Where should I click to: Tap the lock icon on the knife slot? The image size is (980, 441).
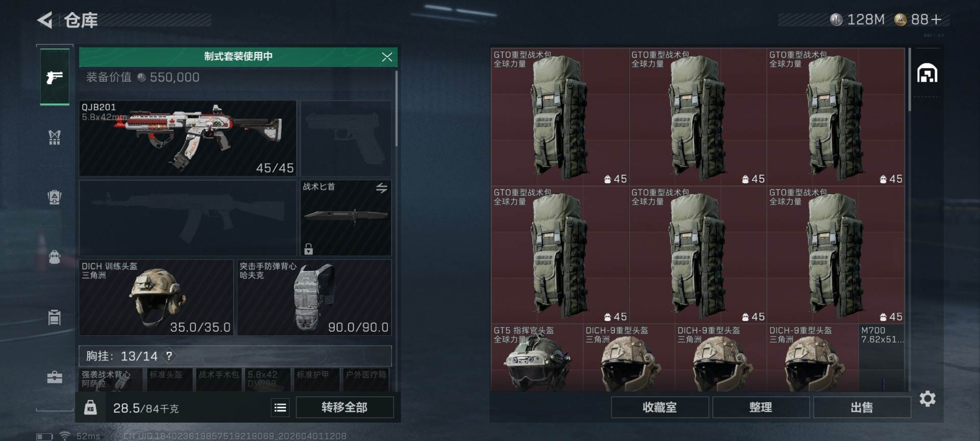click(308, 249)
